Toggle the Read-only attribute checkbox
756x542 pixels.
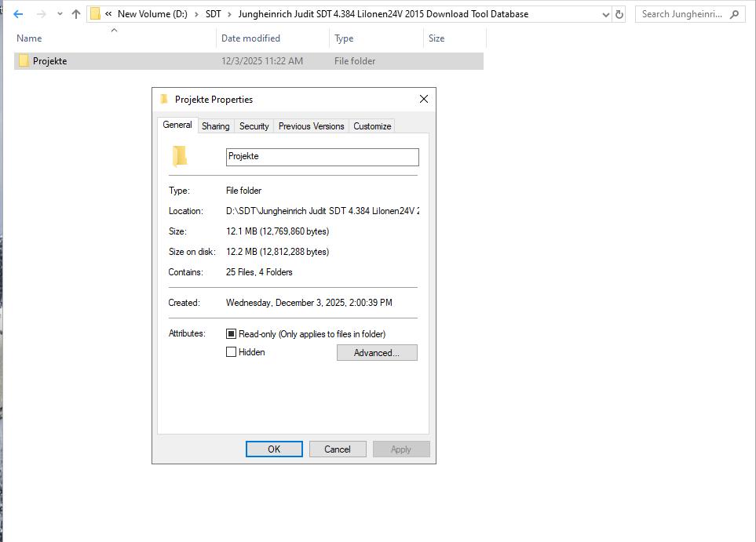232,333
